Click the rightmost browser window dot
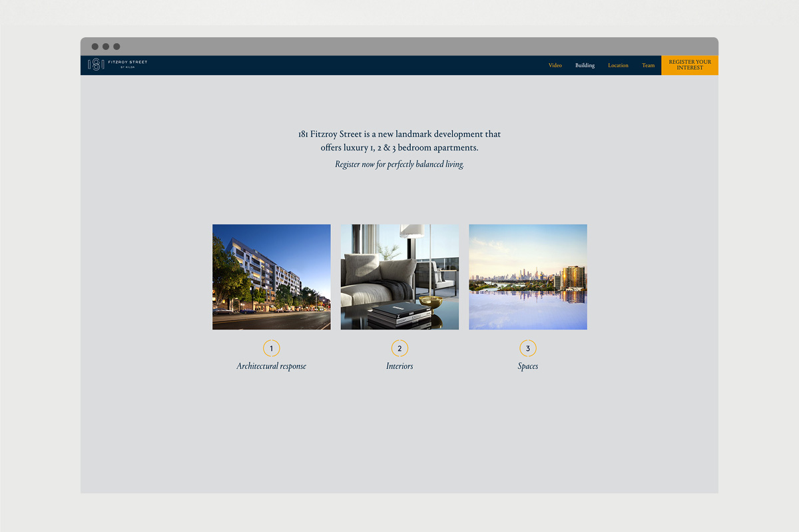Image resolution: width=799 pixels, height=532 pixels. 117,46
